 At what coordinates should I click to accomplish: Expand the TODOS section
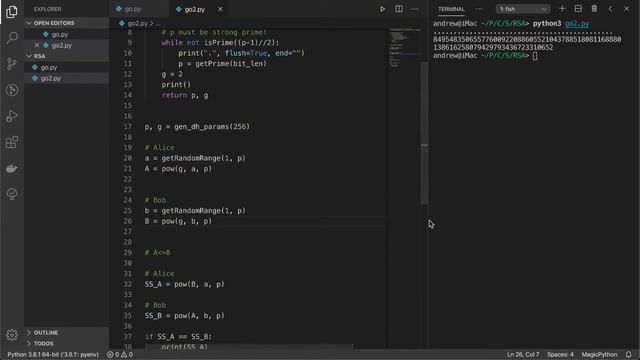click(43, 344)
